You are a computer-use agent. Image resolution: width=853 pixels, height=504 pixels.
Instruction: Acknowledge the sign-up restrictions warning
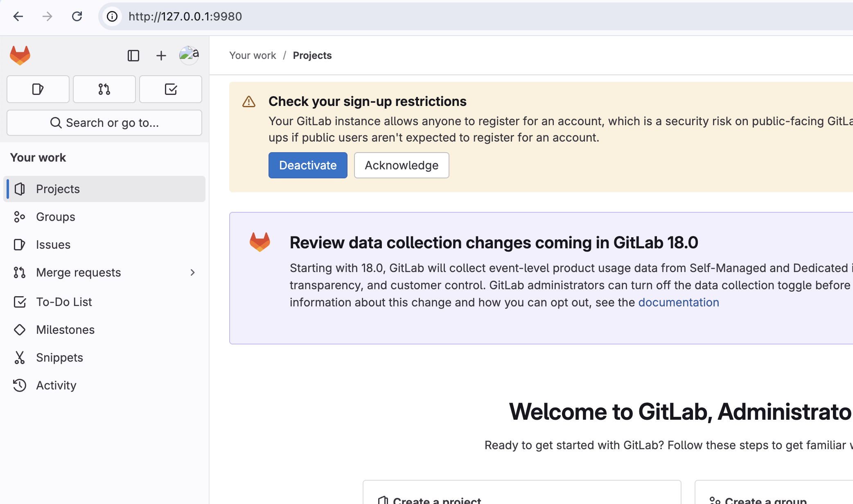click(401, 165)
